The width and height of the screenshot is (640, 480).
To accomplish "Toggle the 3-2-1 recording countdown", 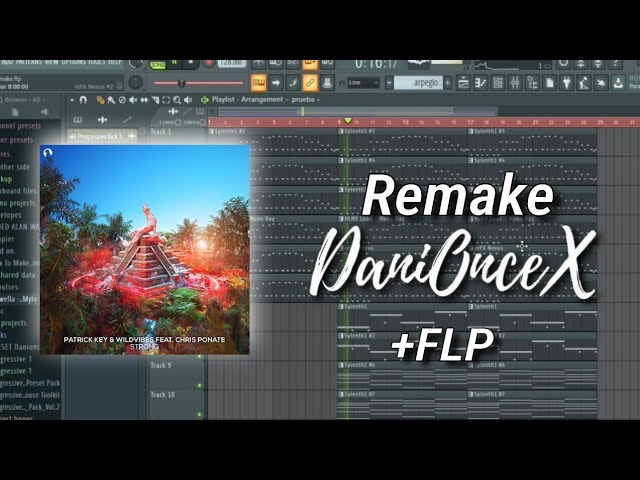I will click(x=293, y=63).
